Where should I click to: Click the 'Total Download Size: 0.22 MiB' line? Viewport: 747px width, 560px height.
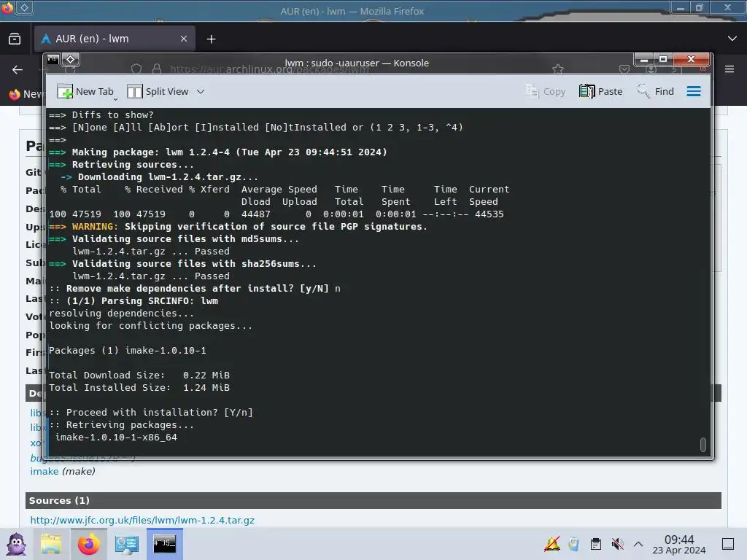(x=139, y=376)
